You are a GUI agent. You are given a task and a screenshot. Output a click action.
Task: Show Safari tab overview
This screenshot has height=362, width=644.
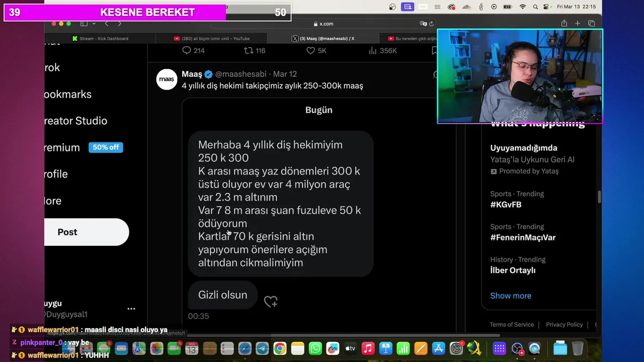pos(591,24)
